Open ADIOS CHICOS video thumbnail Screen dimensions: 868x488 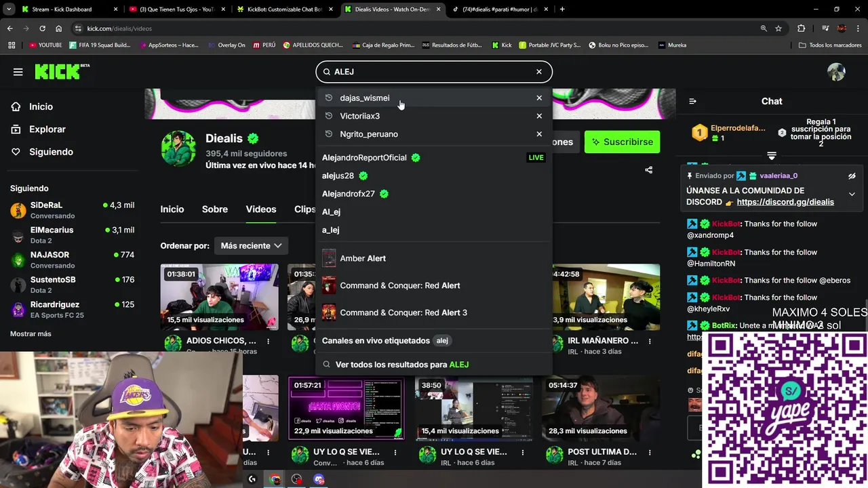click(x=220, y=297)
